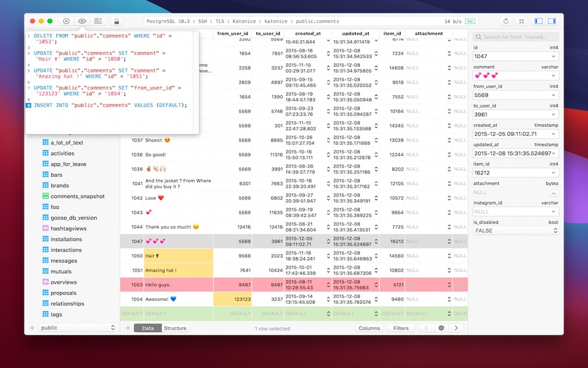Click the four-squares grid icon in toolbar
The image size is (588, 368).
click(521, 21)
